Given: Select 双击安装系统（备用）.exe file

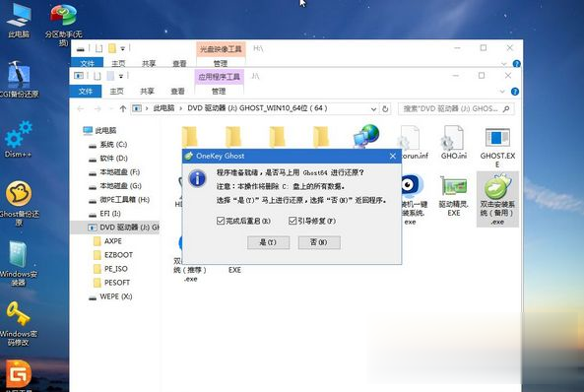Looking at the screenshot, I should [x=497, y=199].
